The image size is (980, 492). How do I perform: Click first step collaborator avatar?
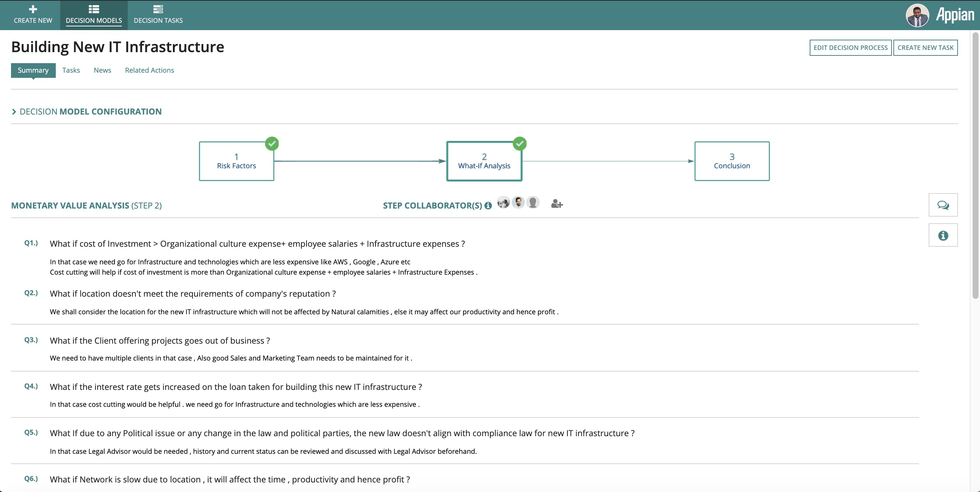503,202
